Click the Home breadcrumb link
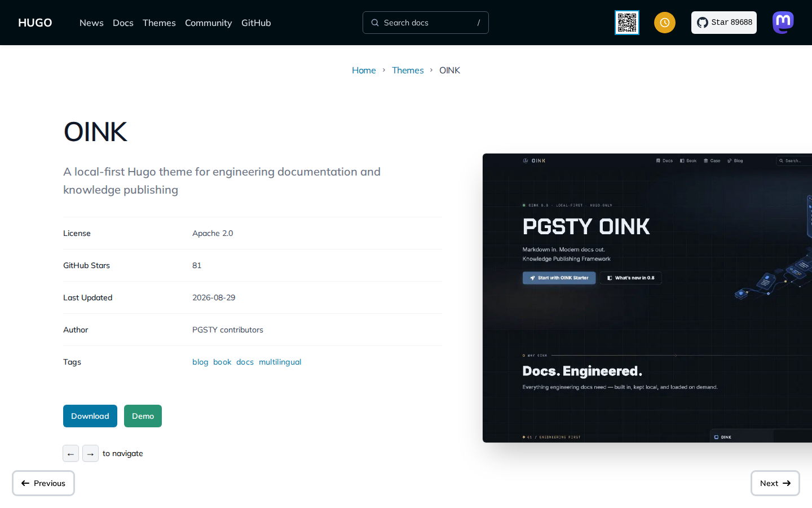 [364, 70]
